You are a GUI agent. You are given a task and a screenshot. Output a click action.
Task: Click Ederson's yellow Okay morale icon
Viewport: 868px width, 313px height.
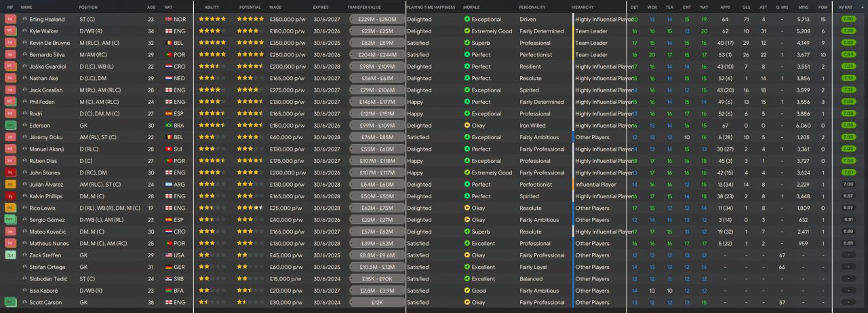tap(467, 126)
